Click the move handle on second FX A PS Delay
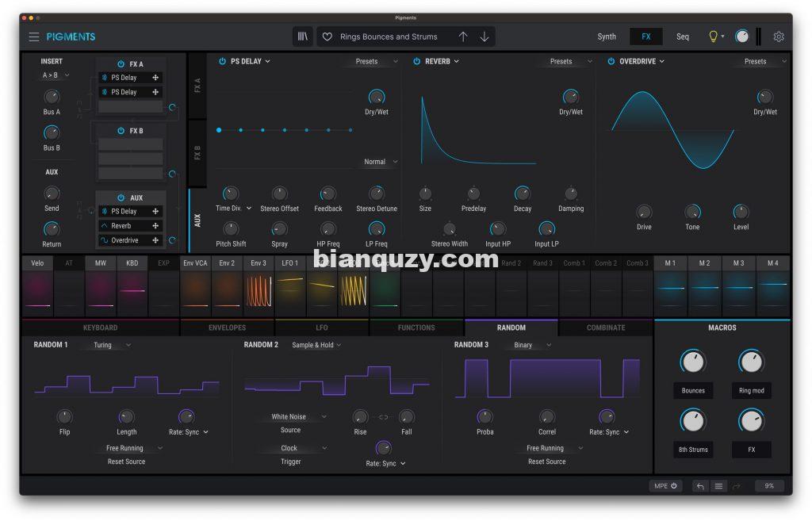Viewport: 812px width, 521px height. [x=155, y=92]
